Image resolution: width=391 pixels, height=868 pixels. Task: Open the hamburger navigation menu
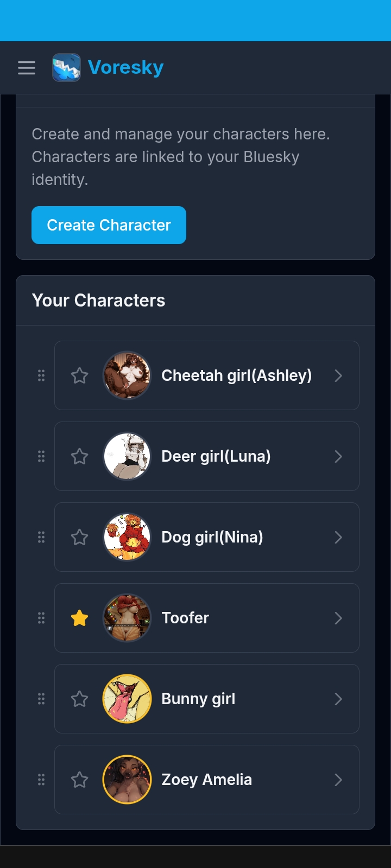26,68
